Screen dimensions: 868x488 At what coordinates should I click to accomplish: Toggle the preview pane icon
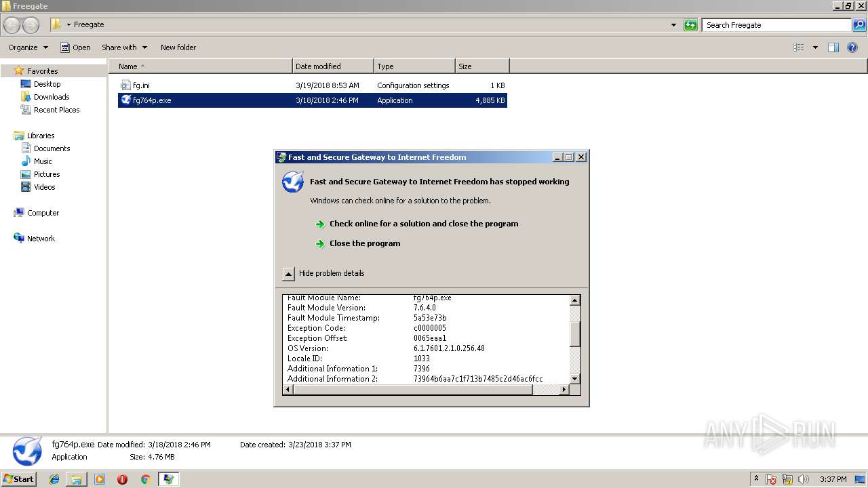coord(833,47)
